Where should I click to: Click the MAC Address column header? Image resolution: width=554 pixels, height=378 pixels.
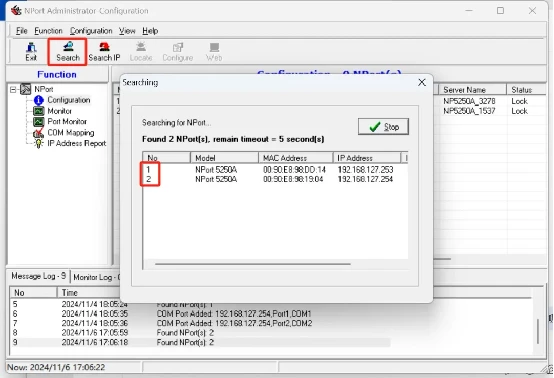296,158
